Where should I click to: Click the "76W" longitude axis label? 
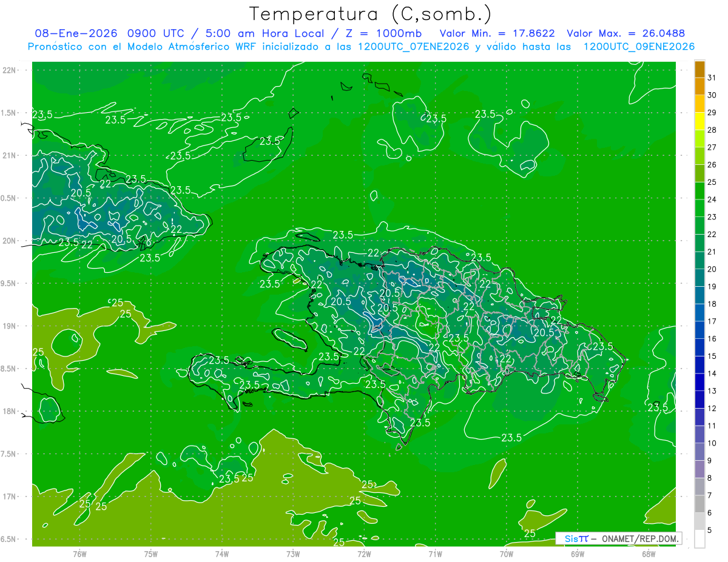[80, 554]
